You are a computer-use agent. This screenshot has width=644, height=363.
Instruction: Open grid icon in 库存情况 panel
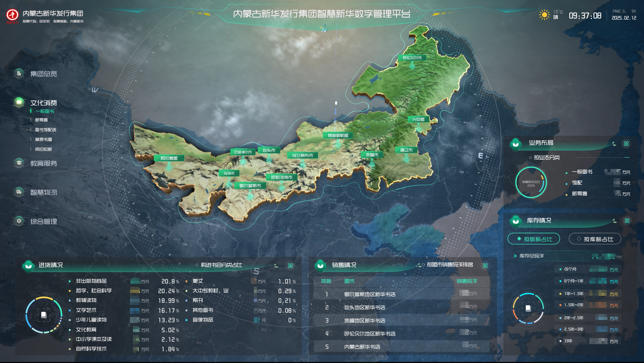pos(627,221)
